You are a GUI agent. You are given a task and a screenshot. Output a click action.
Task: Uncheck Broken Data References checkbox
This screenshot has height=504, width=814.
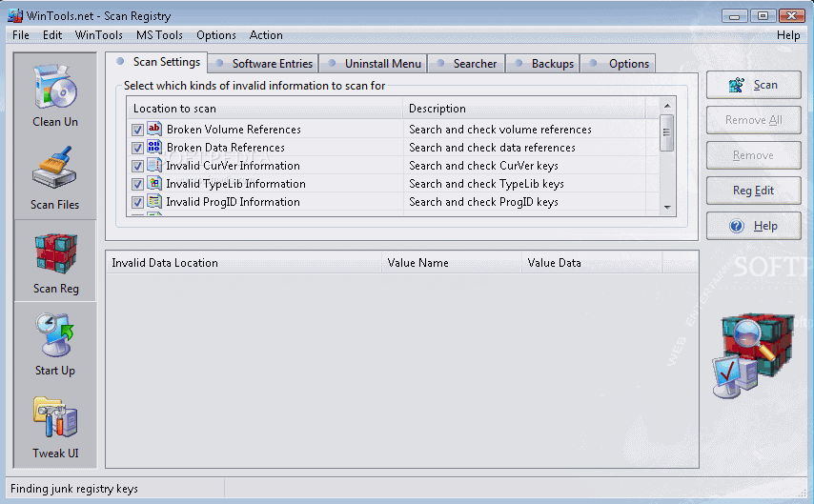tap(137, 148)
